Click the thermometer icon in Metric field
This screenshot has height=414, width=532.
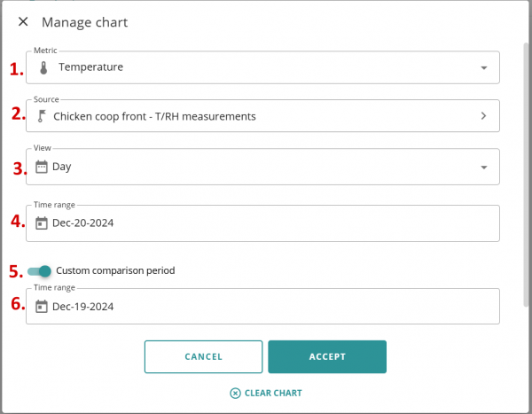click(x=43, y=67)
